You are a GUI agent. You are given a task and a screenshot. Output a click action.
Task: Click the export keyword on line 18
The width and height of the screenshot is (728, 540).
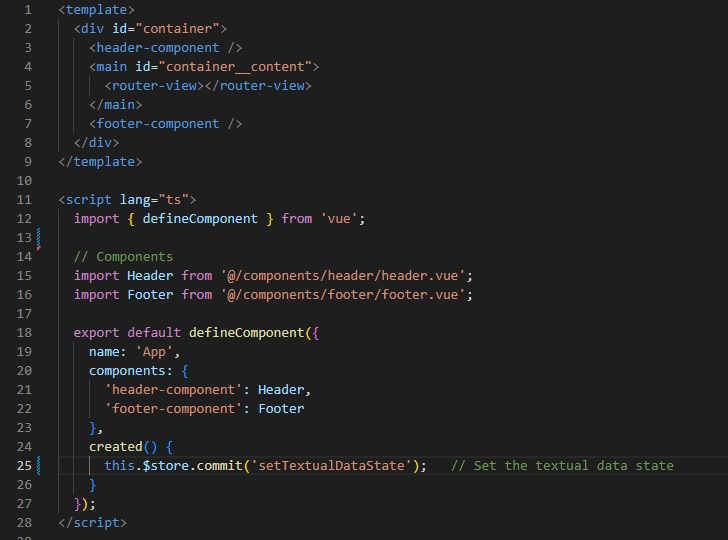click(x=97, y=332)
